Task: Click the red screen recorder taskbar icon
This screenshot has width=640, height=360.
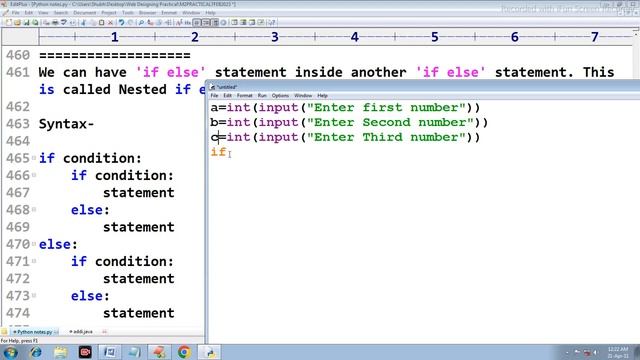Action: click(85, 352)
